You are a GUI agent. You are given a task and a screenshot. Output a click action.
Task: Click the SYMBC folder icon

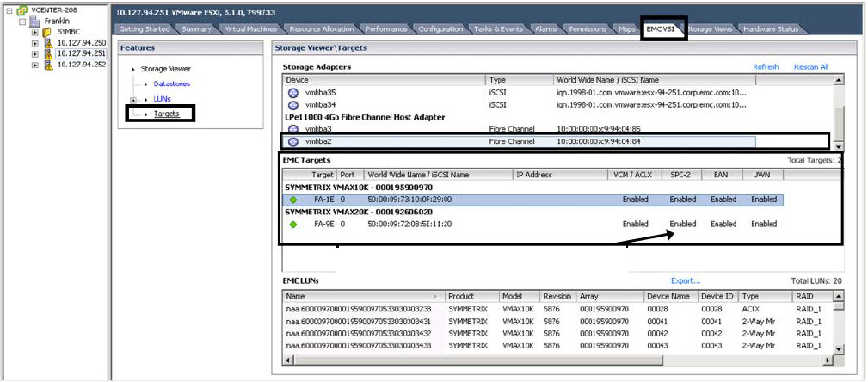click(x=47, y=32)
